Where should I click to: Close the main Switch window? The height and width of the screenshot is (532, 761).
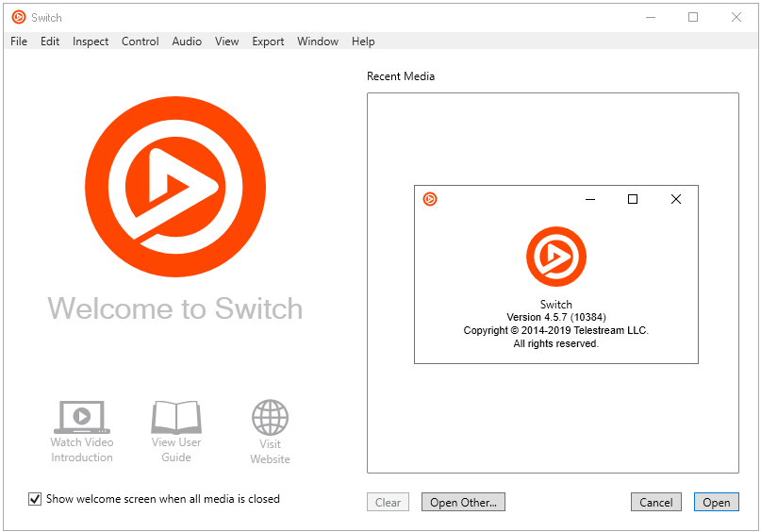(x=736, y=18)
